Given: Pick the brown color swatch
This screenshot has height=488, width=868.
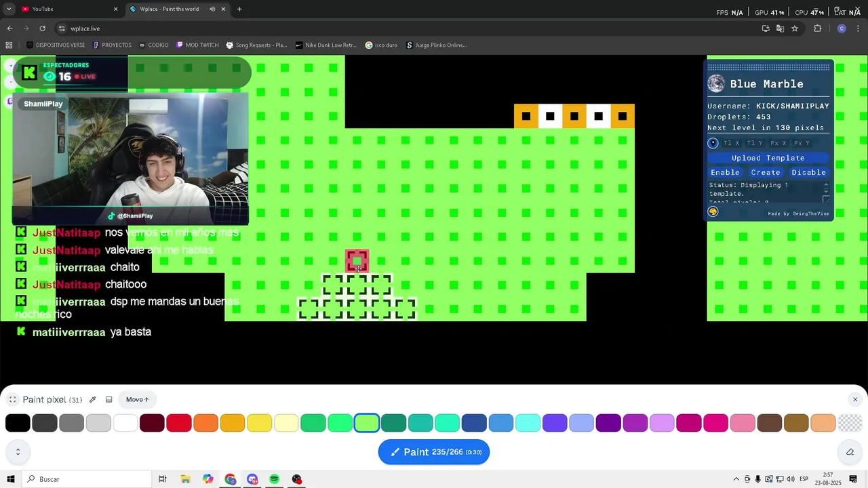Looking at the screenshot, I should coord(770,423).
